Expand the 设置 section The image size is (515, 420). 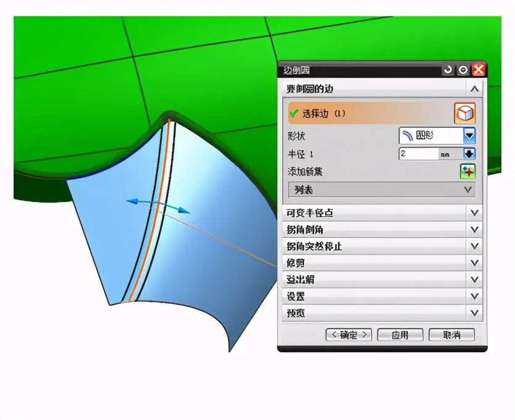[473, 296]
